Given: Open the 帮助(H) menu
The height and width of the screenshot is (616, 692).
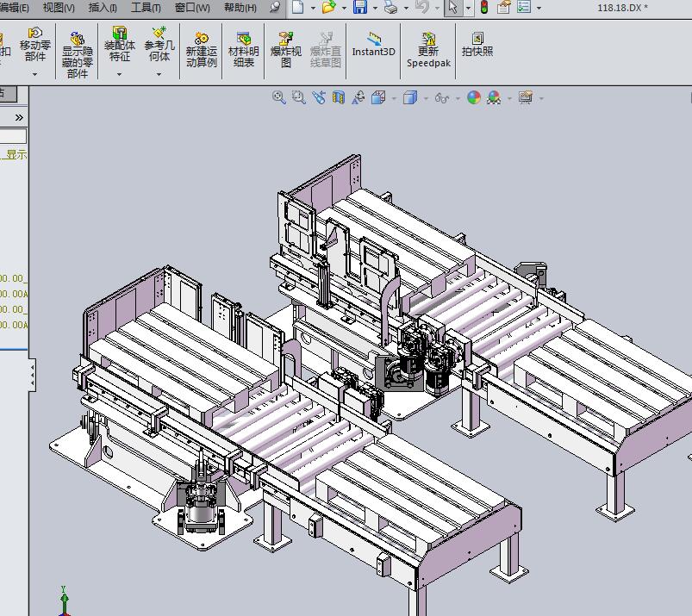Looking at the screenshot, I should 240,8.
